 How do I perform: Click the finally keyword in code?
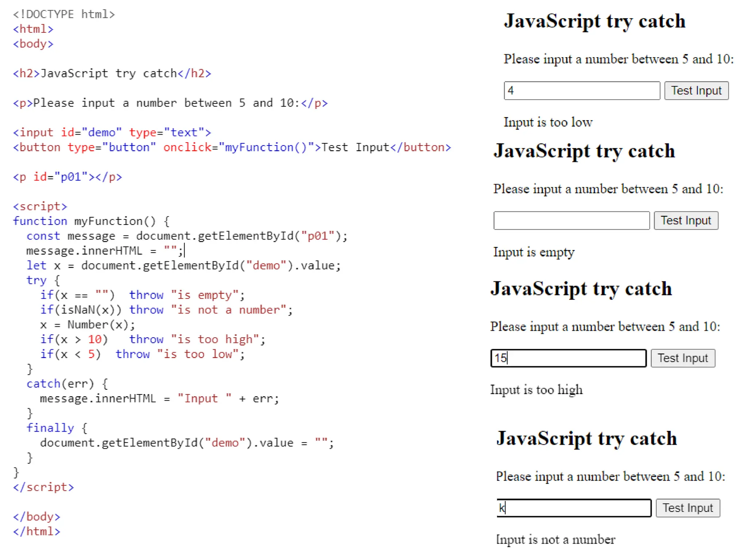(50, 428)
